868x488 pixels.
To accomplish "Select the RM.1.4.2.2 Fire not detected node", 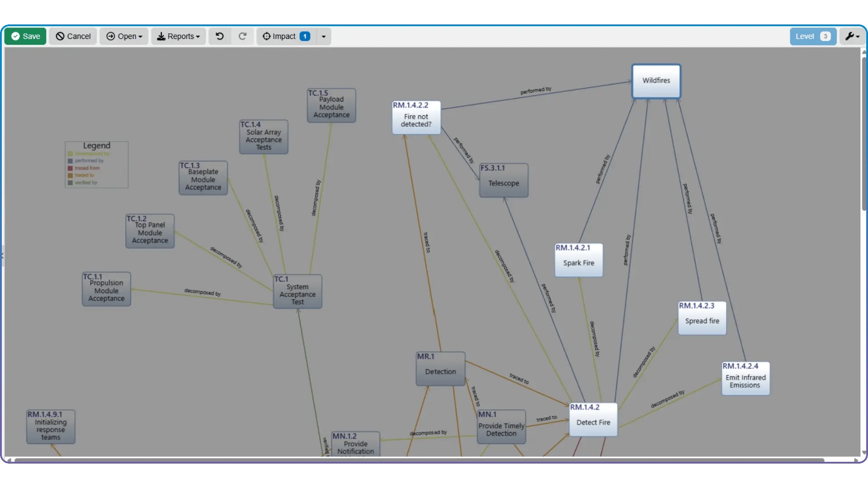I will [416, 117].
